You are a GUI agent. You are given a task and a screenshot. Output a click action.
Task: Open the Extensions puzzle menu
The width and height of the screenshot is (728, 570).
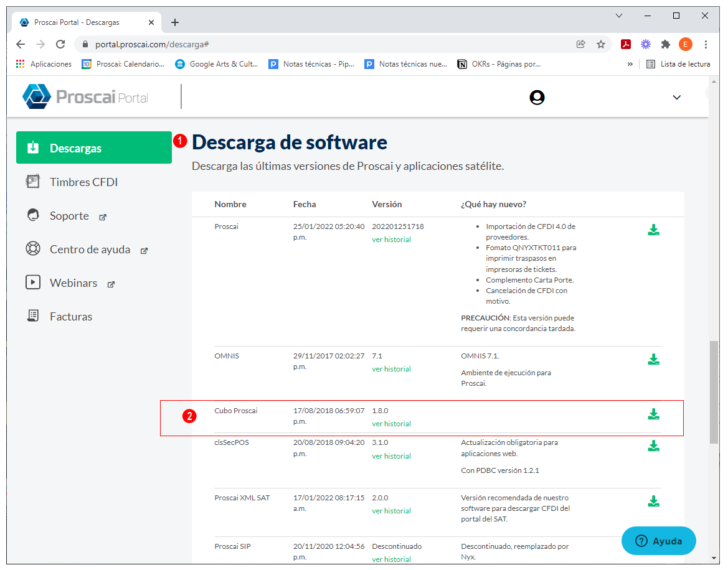[x=666, y=44]
